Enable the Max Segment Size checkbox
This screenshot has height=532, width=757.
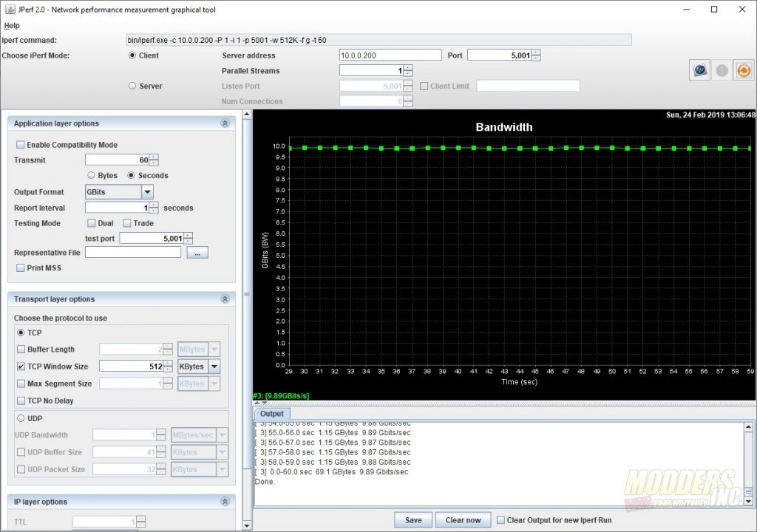point(21,383)
